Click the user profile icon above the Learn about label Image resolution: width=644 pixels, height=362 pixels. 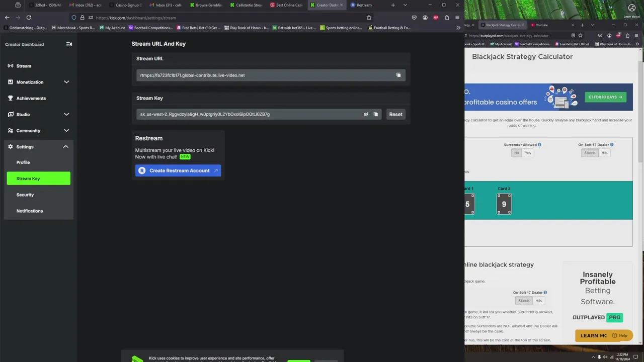[632, 8]
